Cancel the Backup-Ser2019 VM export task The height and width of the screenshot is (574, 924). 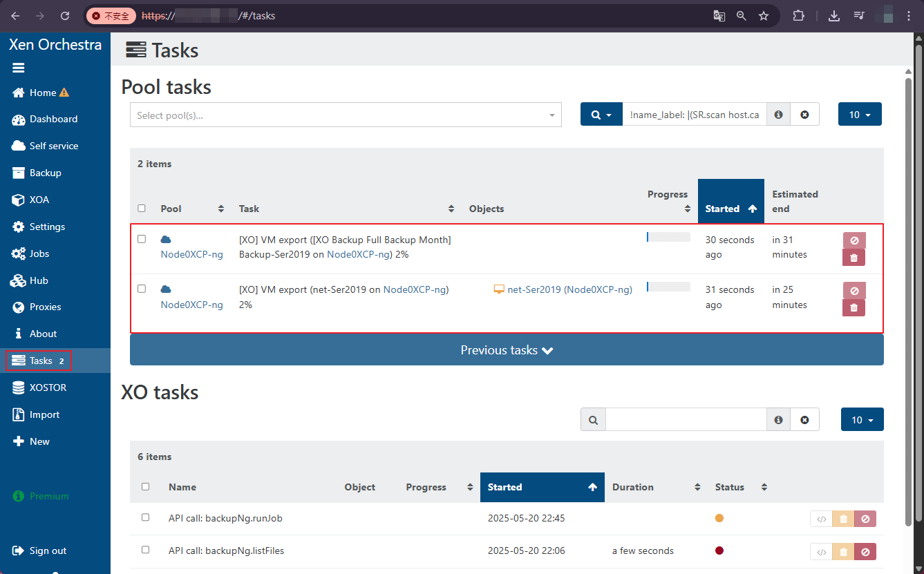tap(854, 240)
